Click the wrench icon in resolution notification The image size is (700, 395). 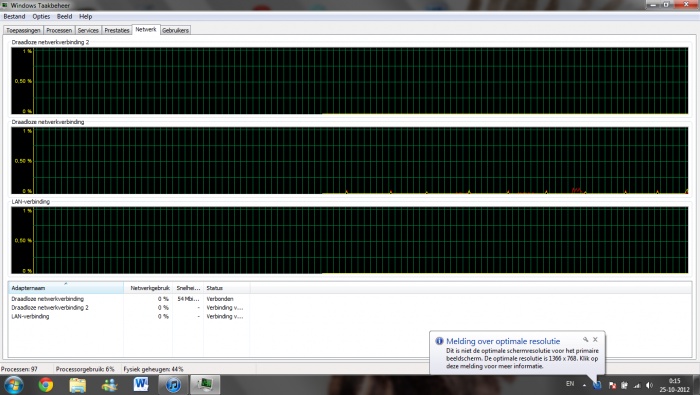point(586,340)
